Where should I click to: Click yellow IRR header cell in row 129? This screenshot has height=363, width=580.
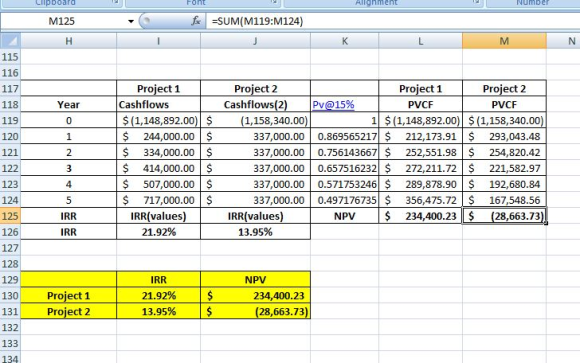point(158,279)
